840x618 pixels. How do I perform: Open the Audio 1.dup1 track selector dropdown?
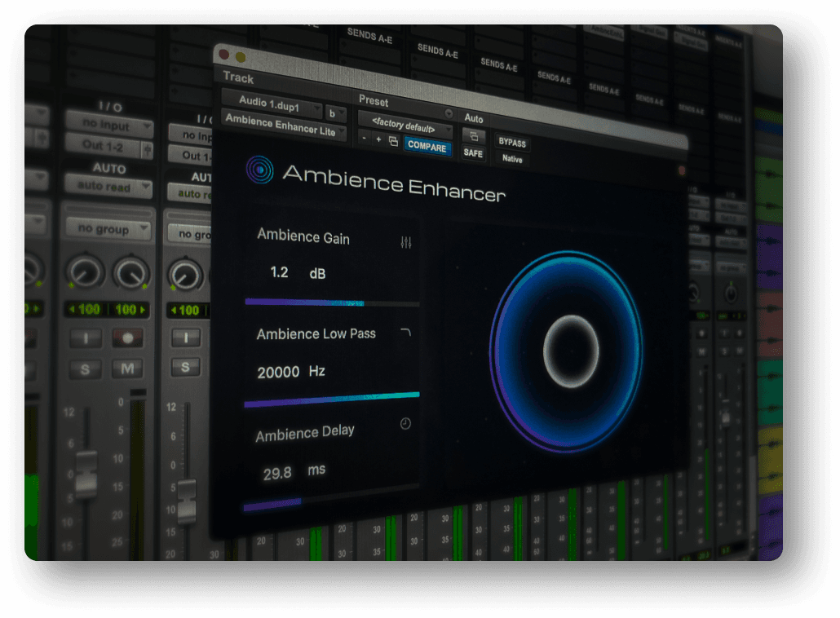(x=272, y=103)
